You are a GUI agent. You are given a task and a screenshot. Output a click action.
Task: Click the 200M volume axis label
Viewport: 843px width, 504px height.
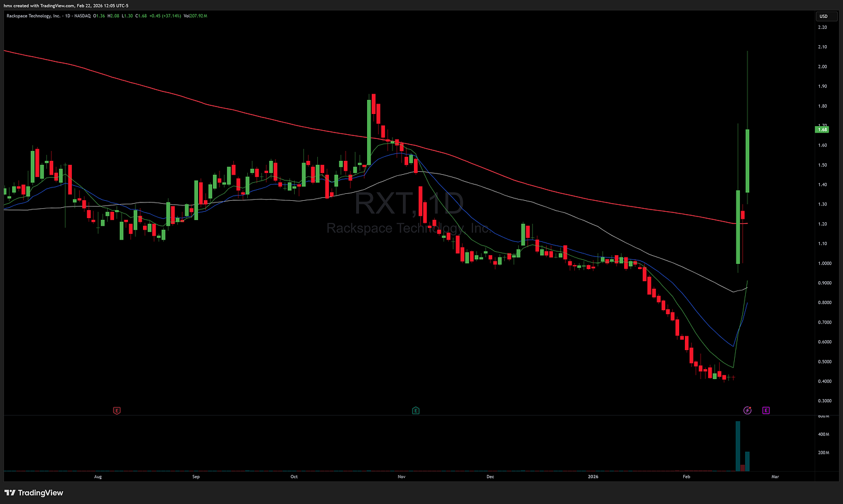[x=823, y=453]
